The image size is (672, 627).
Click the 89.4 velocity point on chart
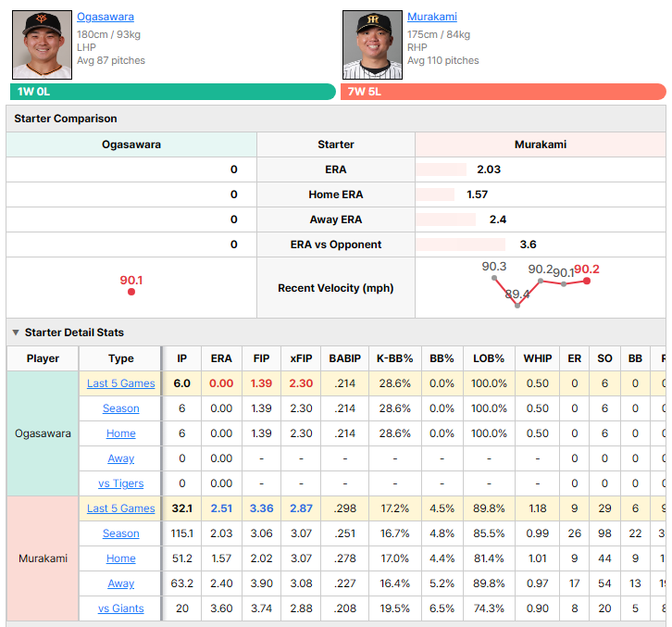coord(517,306)
